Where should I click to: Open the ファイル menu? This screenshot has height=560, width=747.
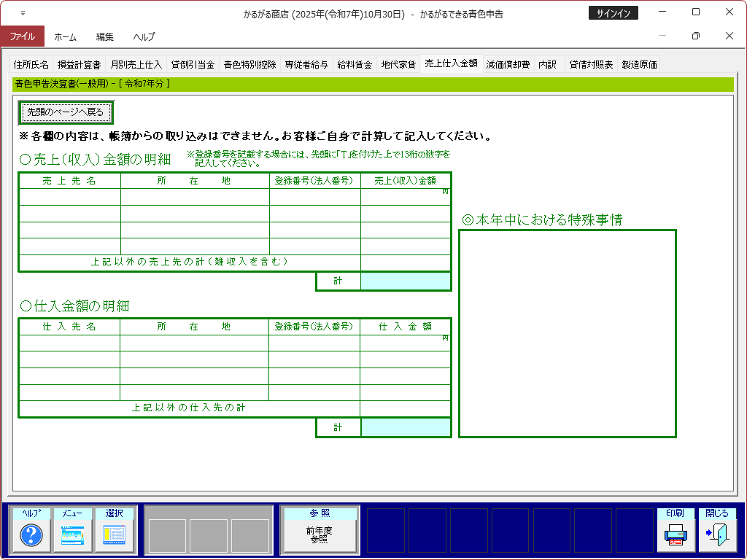(x=22, y=36)
